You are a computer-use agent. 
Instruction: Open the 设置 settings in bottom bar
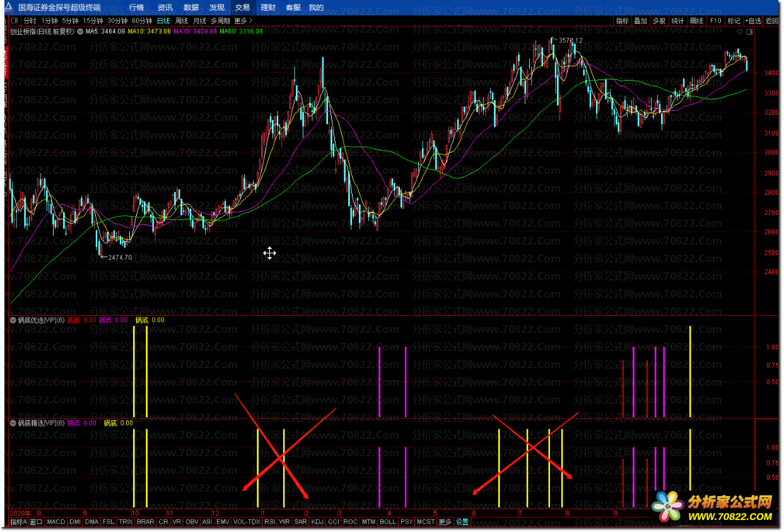point(462,522)
